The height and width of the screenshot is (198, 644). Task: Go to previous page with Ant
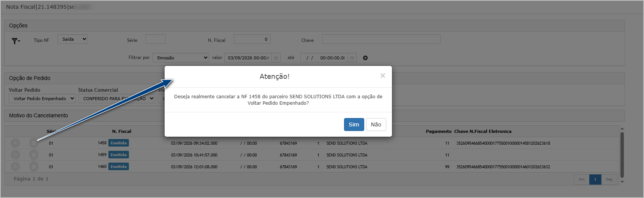coord(582,179)
